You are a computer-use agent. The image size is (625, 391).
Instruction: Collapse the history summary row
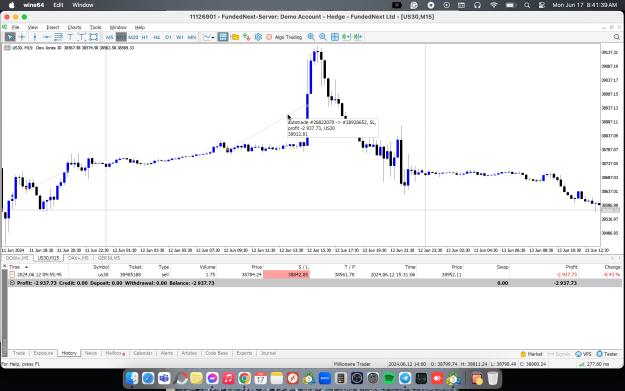[x=12, y=283]
